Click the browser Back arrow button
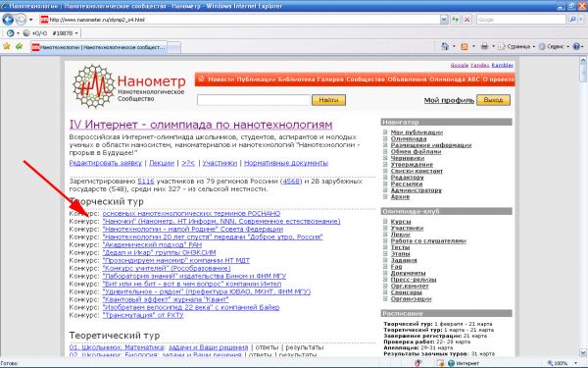Image resolution: width=588 pixels, height=368 pixels. click(x=8, y=20)
